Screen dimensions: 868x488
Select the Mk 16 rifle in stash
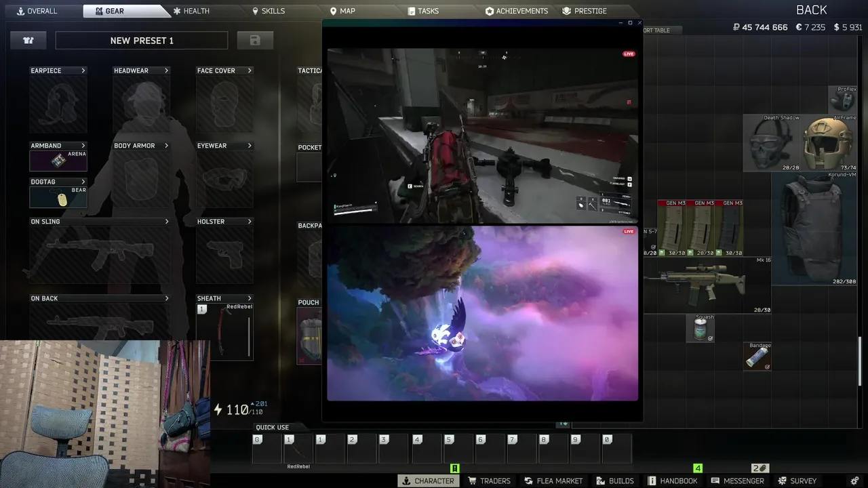[x=707, y=285]
